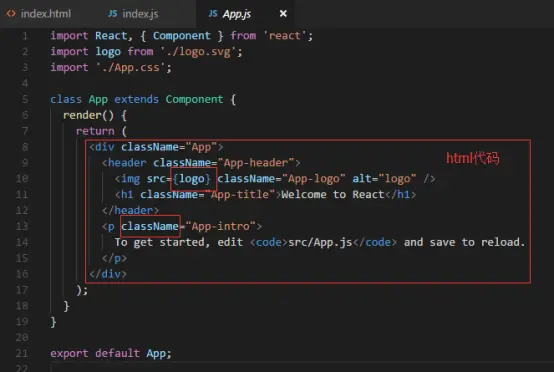Click 'Welcome to React' heading text
The image size is (554, 372).
point(332,195)
